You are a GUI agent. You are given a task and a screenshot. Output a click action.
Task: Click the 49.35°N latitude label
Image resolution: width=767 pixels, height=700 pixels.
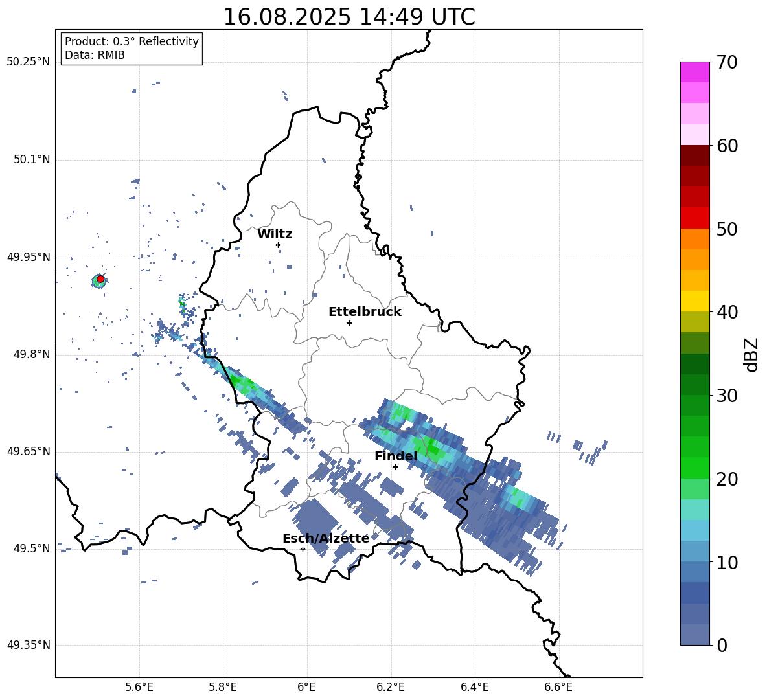point(29,645)
